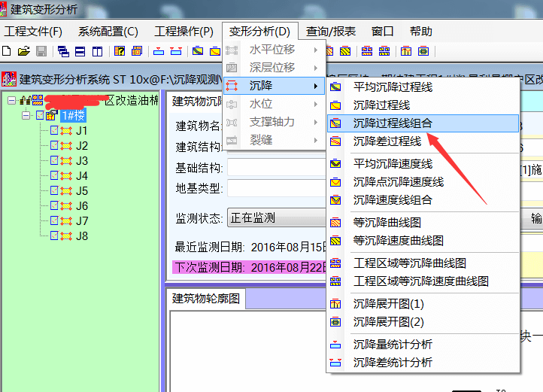
Task: Click the Save disk toolbar icon
Action: (41, 51)
